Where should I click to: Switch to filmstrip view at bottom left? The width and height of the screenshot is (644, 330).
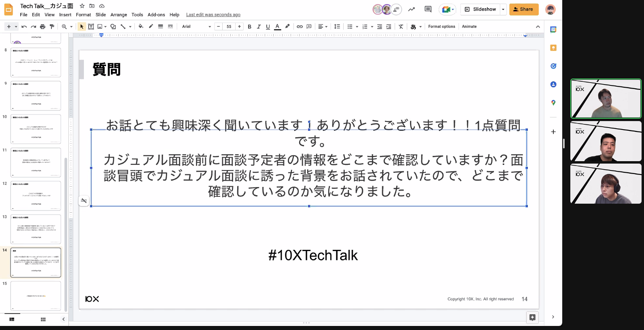click(12, 319)
